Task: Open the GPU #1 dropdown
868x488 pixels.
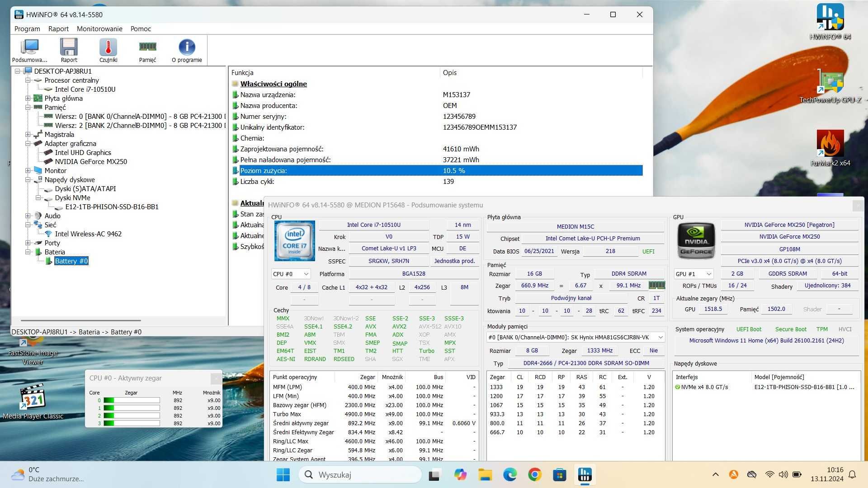Action: [693, 274]
